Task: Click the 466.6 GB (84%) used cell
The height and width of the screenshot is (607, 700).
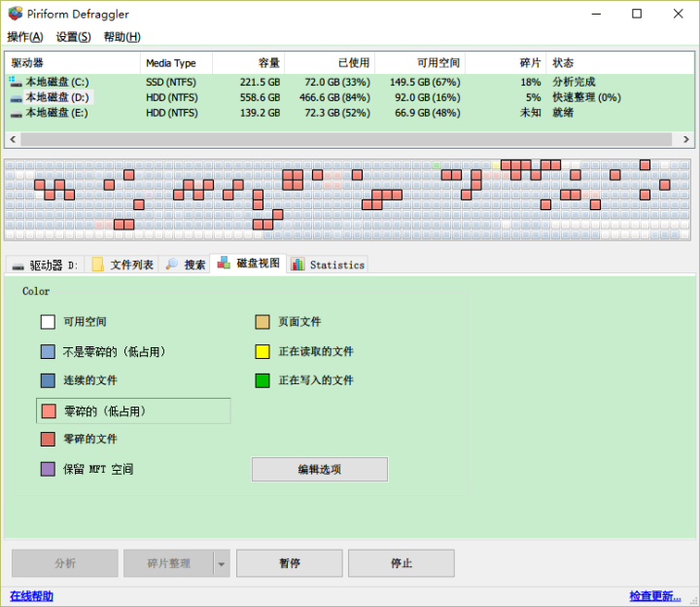Action: pyautogui.click(x=334, y=97)
